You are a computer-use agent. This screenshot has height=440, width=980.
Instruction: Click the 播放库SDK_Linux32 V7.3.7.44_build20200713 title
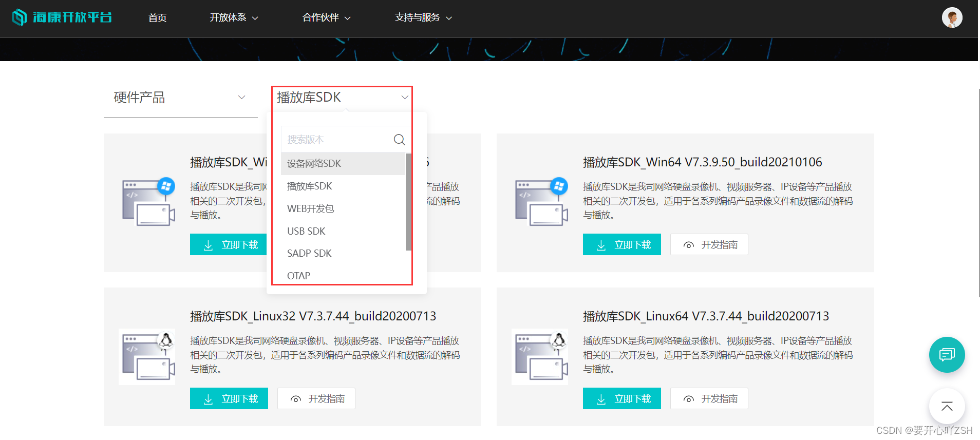[x=313, y=316]
